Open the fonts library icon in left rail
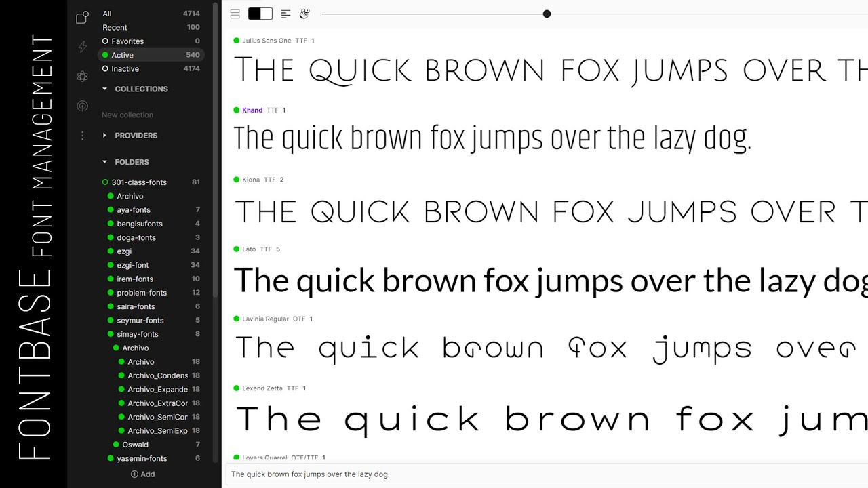868x488 pixels. pyautogui.click(x=83, y=18)
